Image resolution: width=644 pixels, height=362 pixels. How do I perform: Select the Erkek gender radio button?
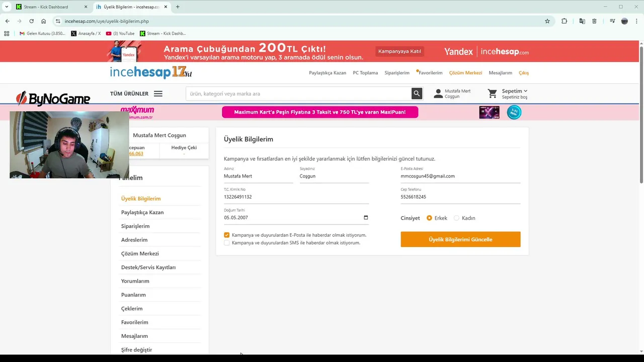pos(429,218)
